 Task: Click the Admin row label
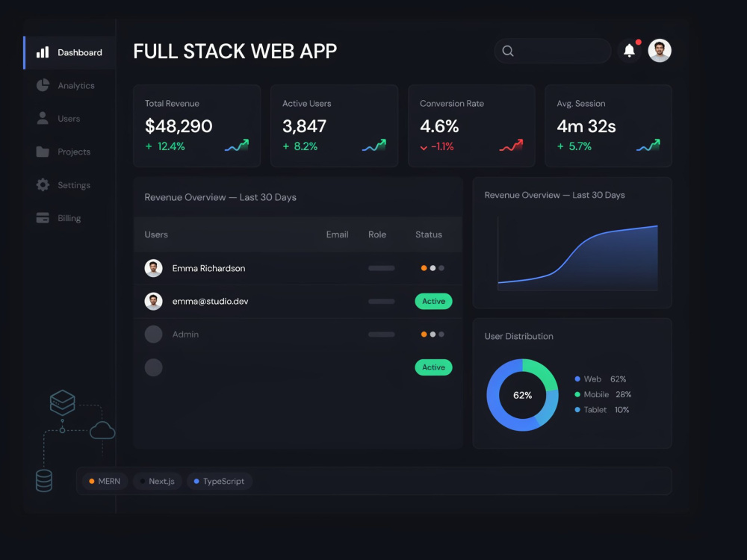[x=185, y=335]
